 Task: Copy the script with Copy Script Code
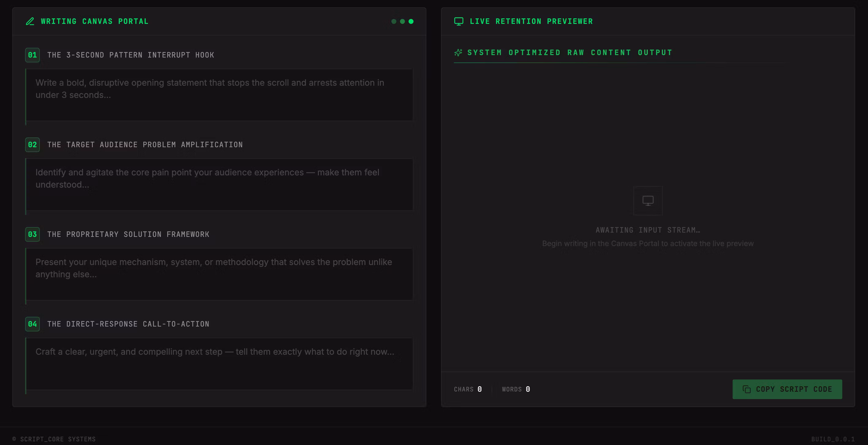787,389
